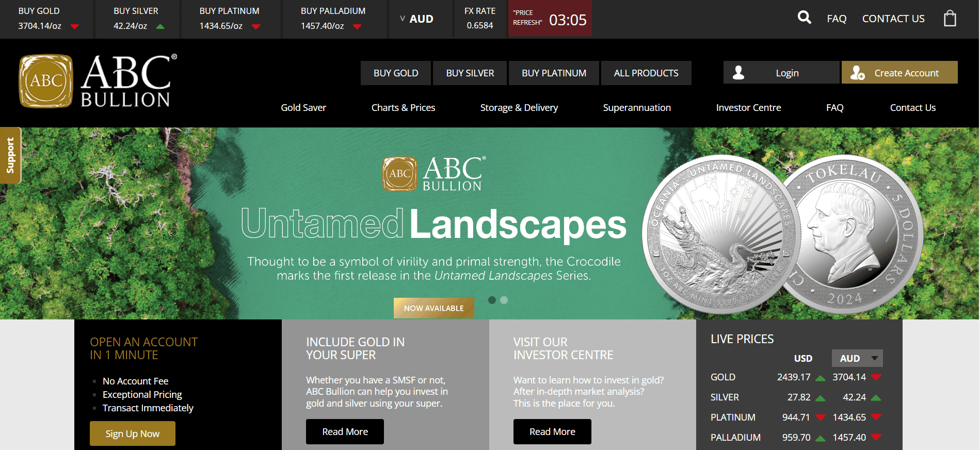980x450 pixels.
Task: Click the Create Account add-user icon
Action: 857,73
